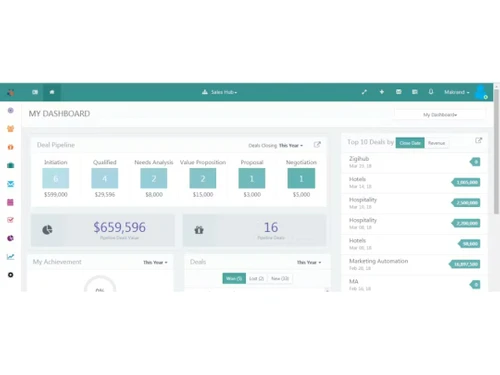500x375 pixels.
Task: Open the Zighub deal row
Action: pos(414,162)
